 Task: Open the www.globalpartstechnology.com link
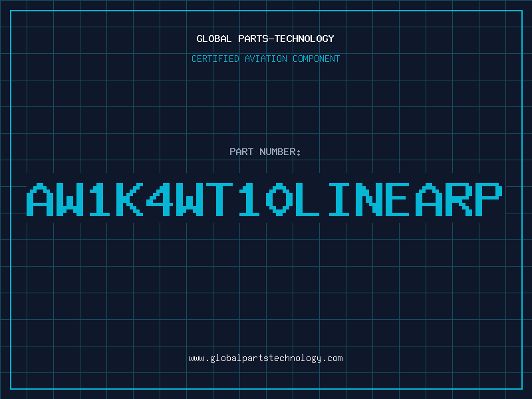[x=265, y=358]
